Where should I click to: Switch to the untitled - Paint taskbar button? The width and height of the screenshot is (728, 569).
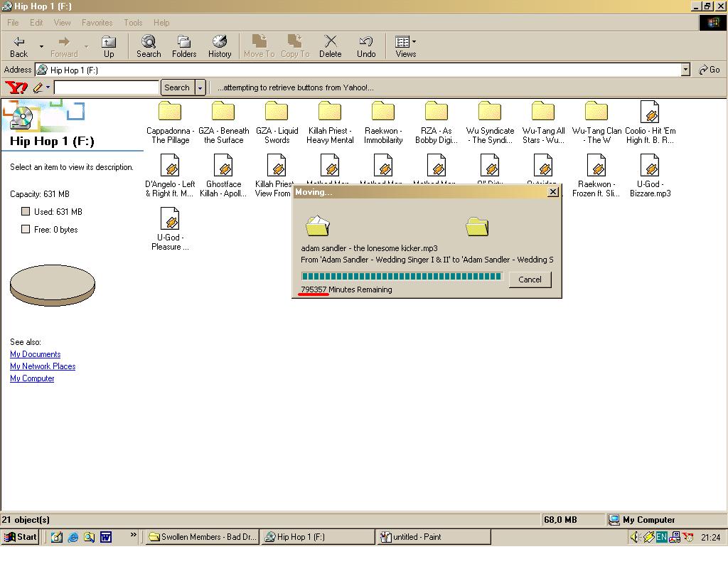(x=434, y=537)
